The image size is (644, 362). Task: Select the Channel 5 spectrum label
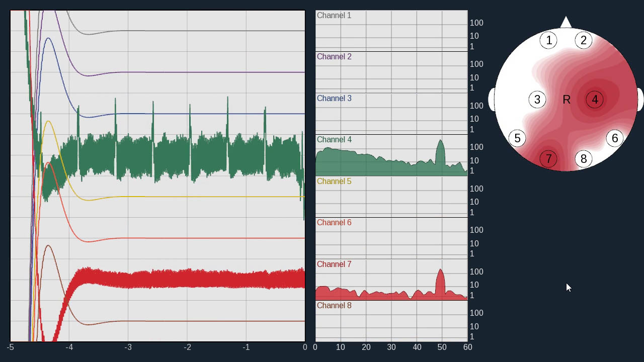click(x=334, y=182)
